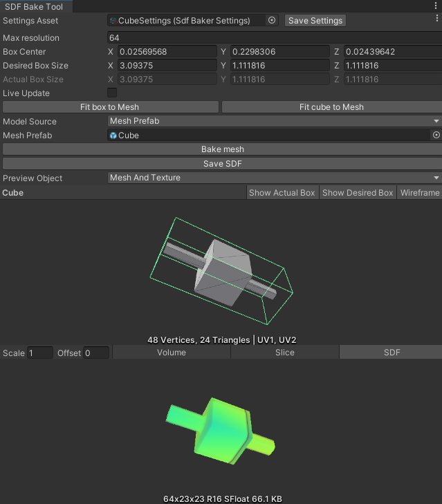Switch to the Slice view tab

point(284,353)
